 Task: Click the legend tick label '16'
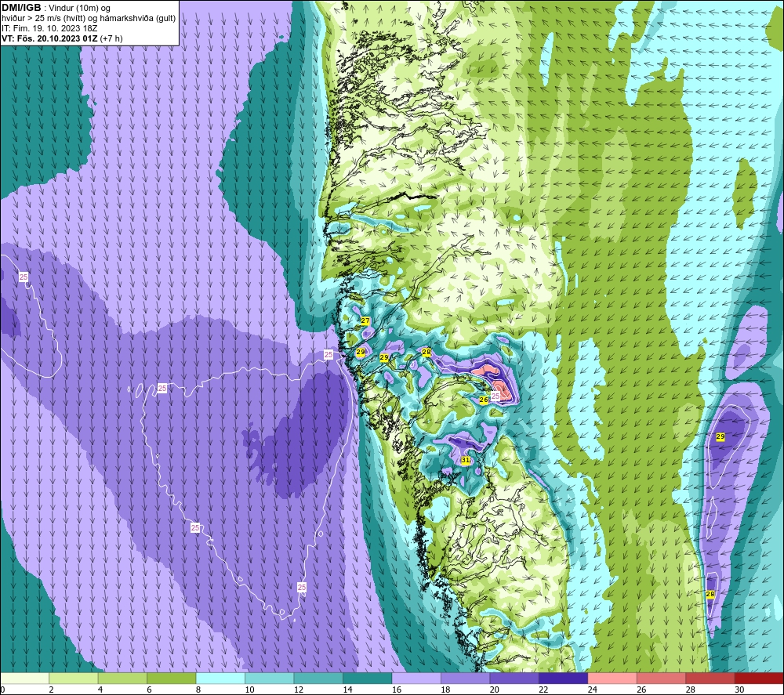(397, 690)
